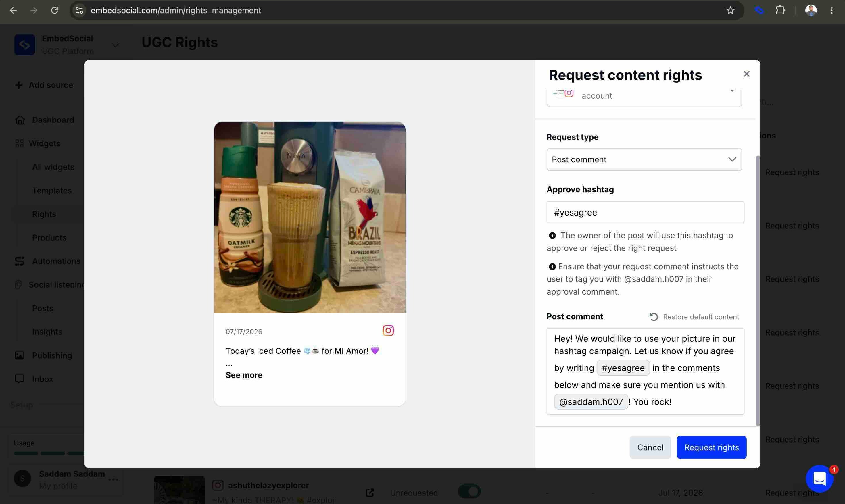Open the ashuthelazyexplorer post thumbnail
The width and height of the screenshot is (845, 504).
click(x=179, y=490)
